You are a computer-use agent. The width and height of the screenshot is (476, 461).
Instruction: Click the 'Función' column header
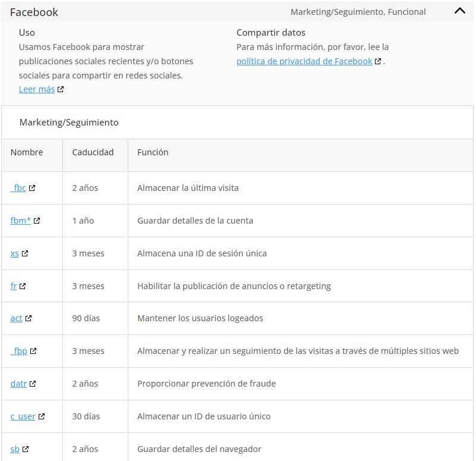click(x=153, y=152)
